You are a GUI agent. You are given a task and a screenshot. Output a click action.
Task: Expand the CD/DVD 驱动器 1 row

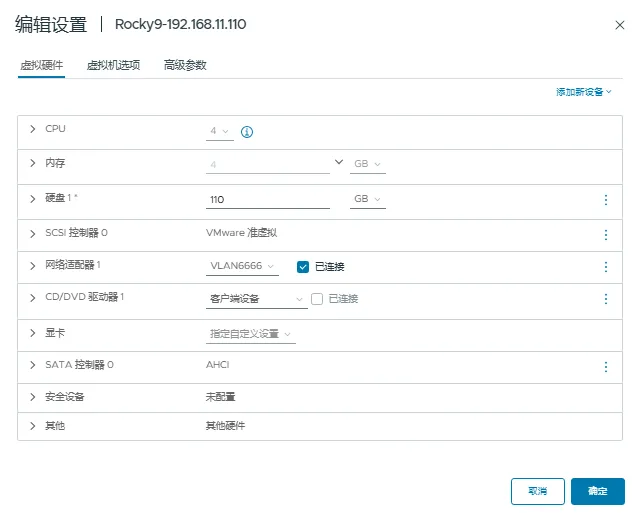(33, 298)
